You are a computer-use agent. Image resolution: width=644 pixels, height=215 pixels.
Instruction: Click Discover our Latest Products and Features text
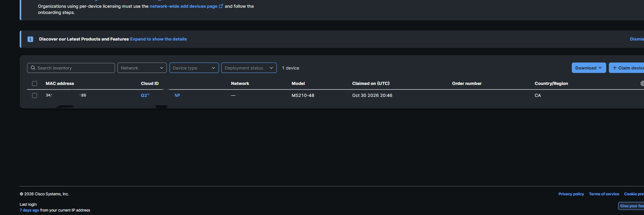pos(84,39)
